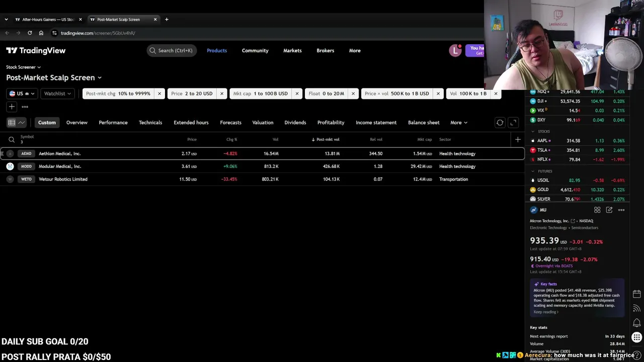Image resolution: width=644 pixels, height=362 pixels.
Task: Add a column with the plus icon
Action: (x=518, y=139)
